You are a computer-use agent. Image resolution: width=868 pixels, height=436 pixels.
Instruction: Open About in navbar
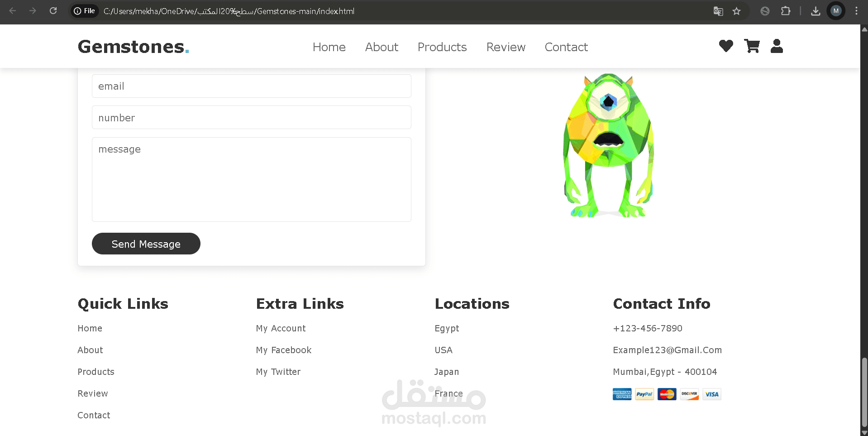pyautogui.click(x=382, y=47)
